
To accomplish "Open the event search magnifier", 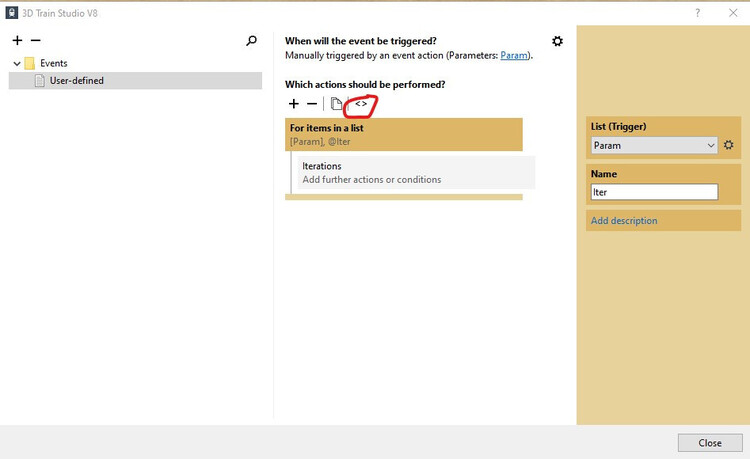I will (251, 41).
